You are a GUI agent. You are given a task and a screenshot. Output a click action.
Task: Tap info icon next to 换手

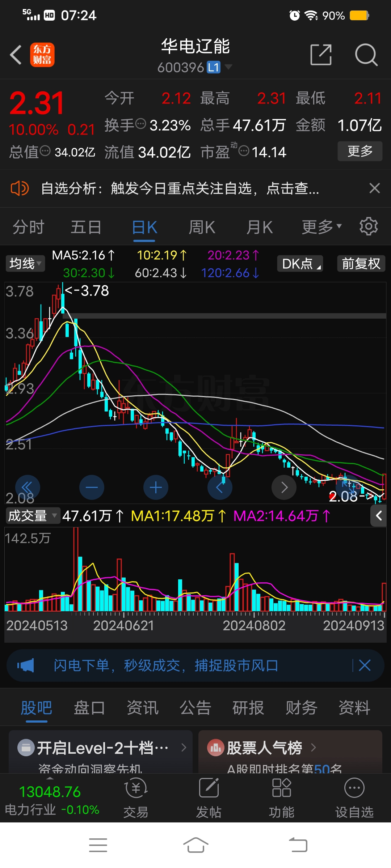tap(140, 124)
